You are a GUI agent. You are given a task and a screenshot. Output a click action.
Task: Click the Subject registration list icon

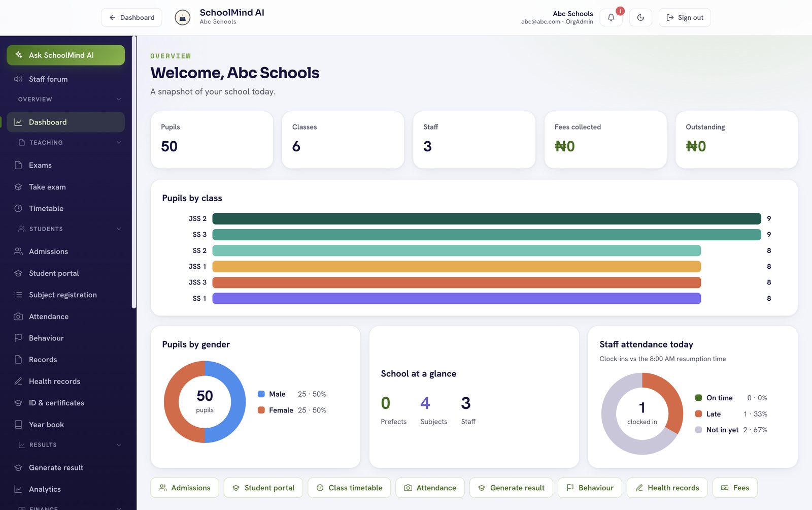click(18, 295)
